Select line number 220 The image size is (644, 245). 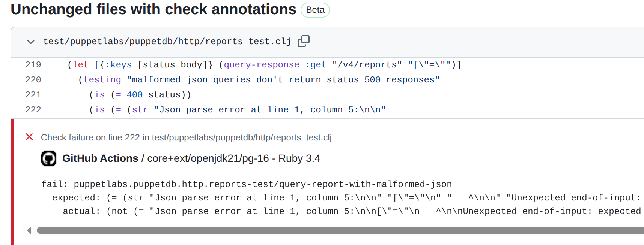(x=33, y=80)
